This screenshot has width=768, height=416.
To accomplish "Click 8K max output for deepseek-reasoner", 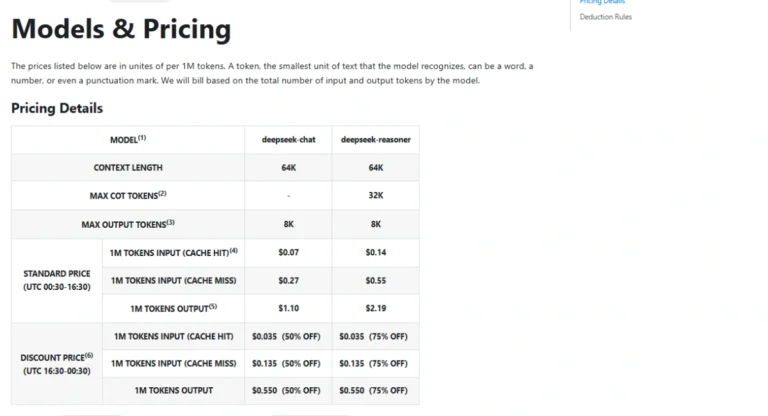I will 376,224.
